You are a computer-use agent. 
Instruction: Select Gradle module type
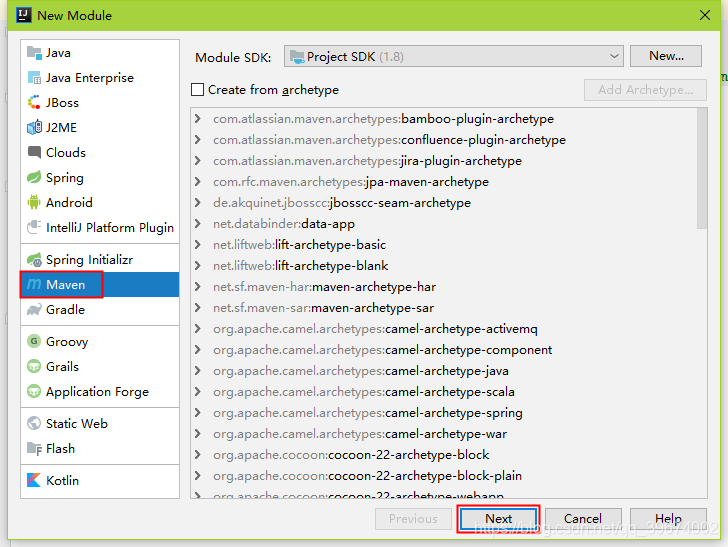point(100,309)
